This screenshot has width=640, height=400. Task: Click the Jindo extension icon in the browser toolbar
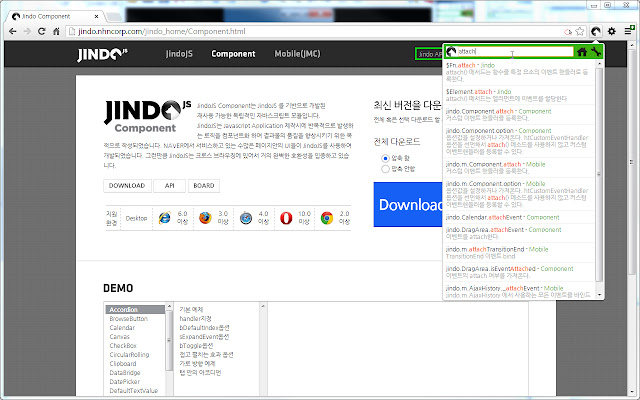pyautogui.click(x=596, y=31)
